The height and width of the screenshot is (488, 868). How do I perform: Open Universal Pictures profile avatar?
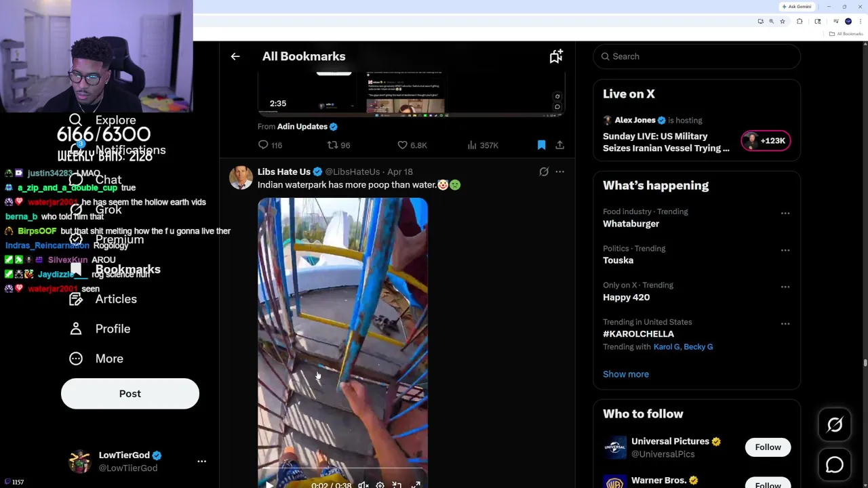click(615, 447)
